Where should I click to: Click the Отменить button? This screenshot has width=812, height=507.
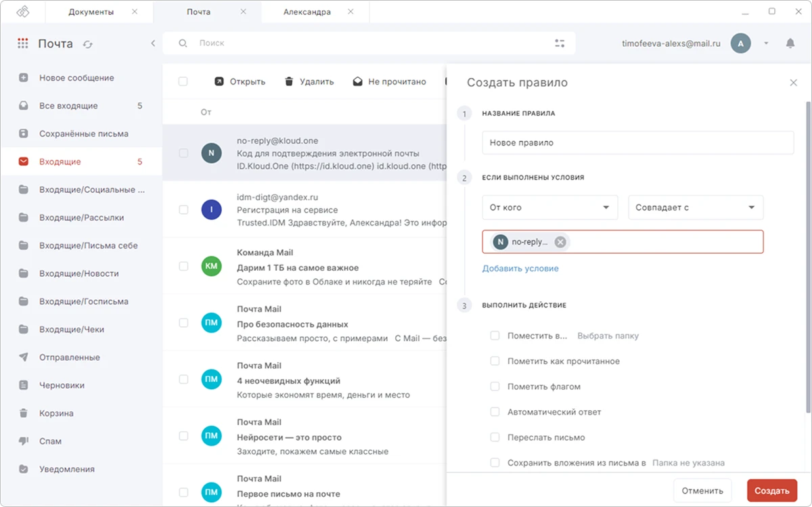tap(702, 491)
